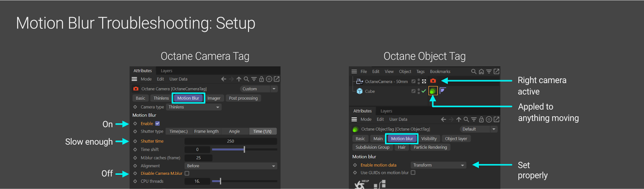Click the active camera crosshair icon for OctaneCamera
644x189 pixels.
coord(424,81)
